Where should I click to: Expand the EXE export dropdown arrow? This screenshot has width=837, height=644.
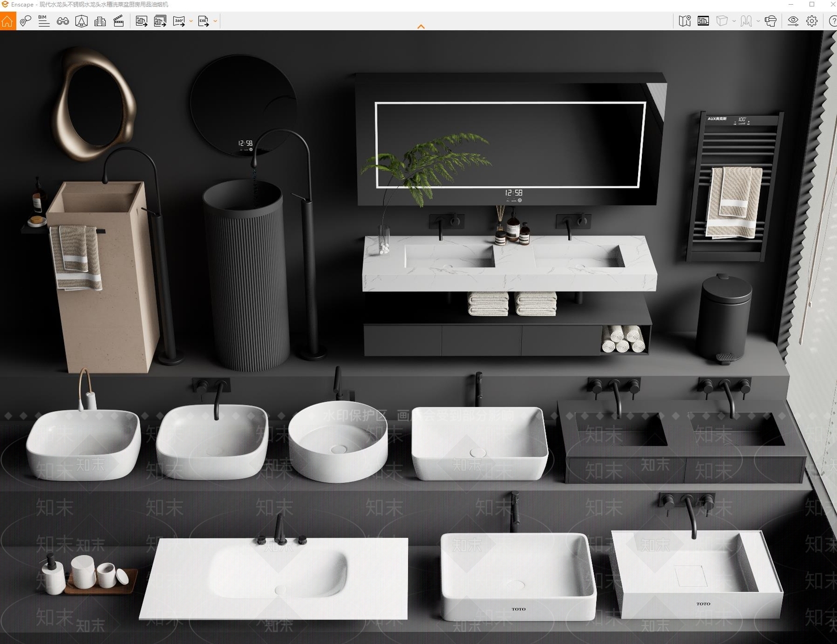pyautogui.click(x=215, y=21)
